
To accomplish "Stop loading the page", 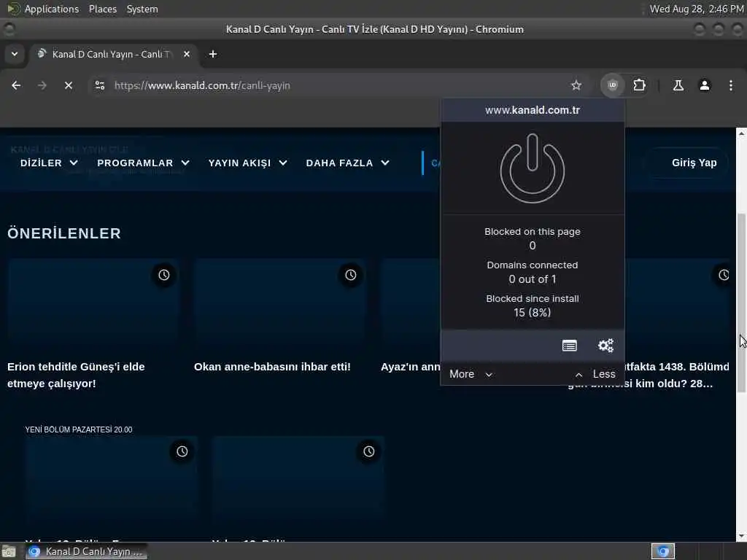I will pos(68,85).
